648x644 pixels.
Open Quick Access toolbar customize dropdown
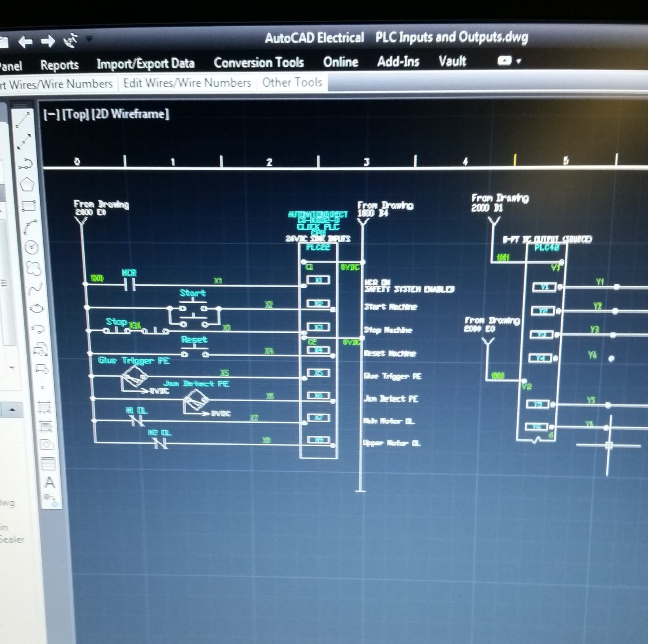[89, 39]
